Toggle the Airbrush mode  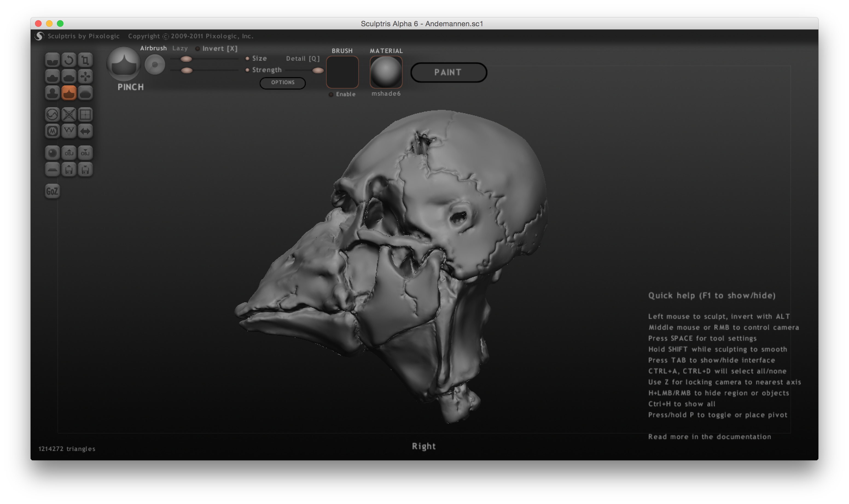pos(153,48)
